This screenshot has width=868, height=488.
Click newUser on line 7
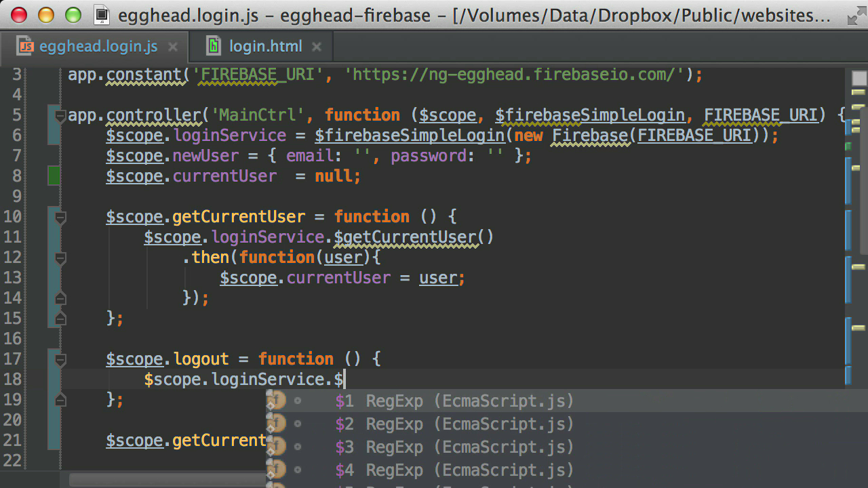coord(206,156)
